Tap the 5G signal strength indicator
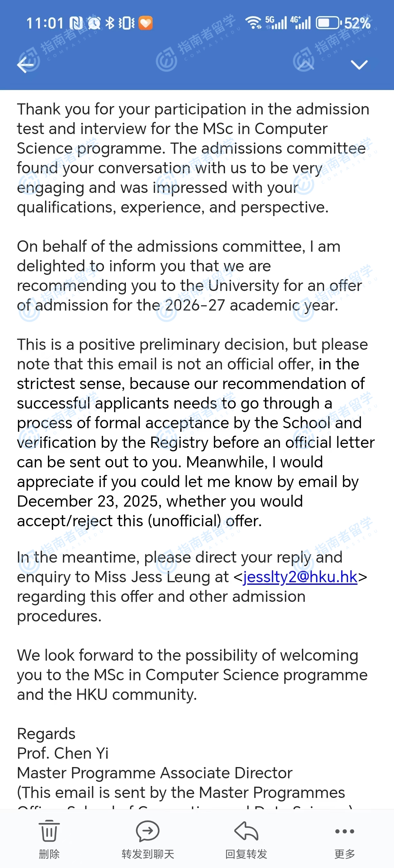 tap(276, 23)
